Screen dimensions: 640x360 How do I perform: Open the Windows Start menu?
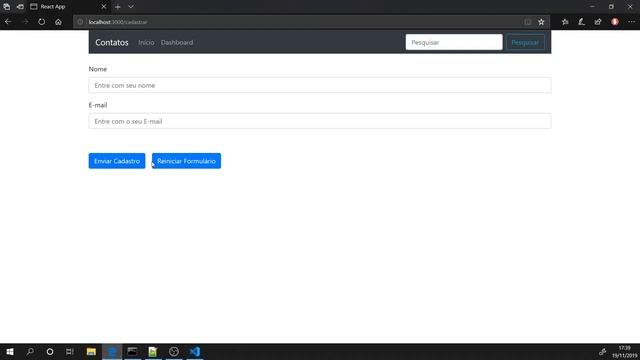click(10, 351)
